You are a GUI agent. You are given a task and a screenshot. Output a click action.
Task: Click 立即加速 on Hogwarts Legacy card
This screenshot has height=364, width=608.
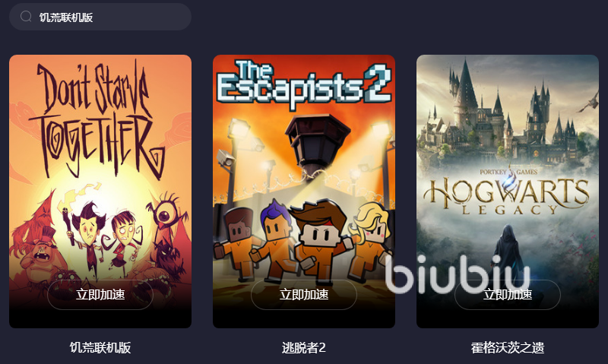point(507,295)
